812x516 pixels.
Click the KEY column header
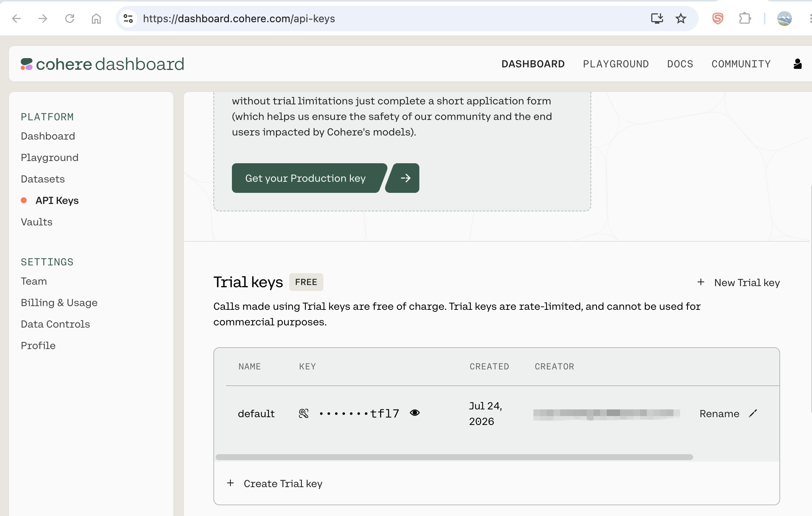click(307, 366)
